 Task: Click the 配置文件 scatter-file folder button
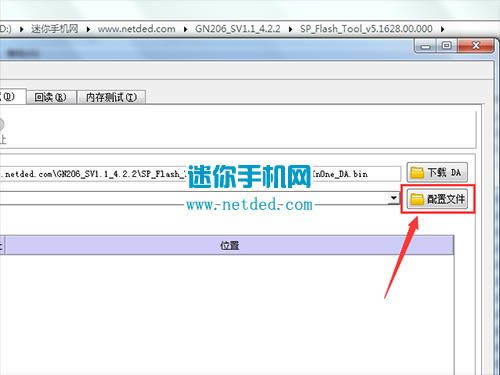tap(437, 199)
